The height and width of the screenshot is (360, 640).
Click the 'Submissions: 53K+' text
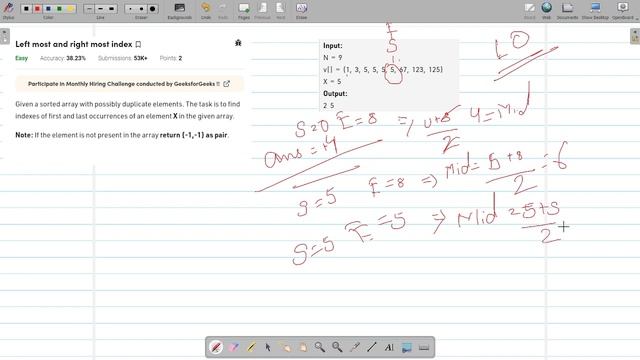[122, 58]
